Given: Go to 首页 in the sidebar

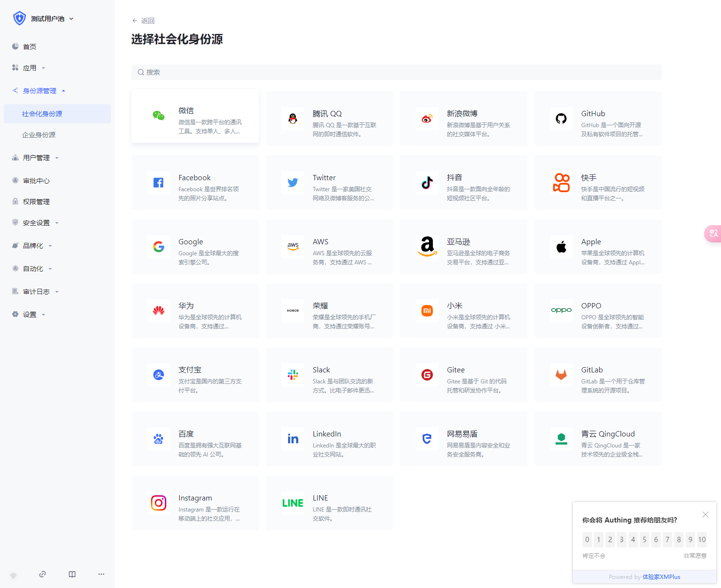Looking at the screenshot, I should (30, 47).
